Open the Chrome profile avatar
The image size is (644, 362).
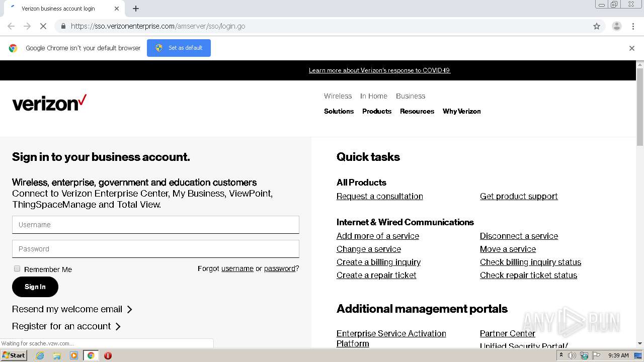(x=616, y=26)
